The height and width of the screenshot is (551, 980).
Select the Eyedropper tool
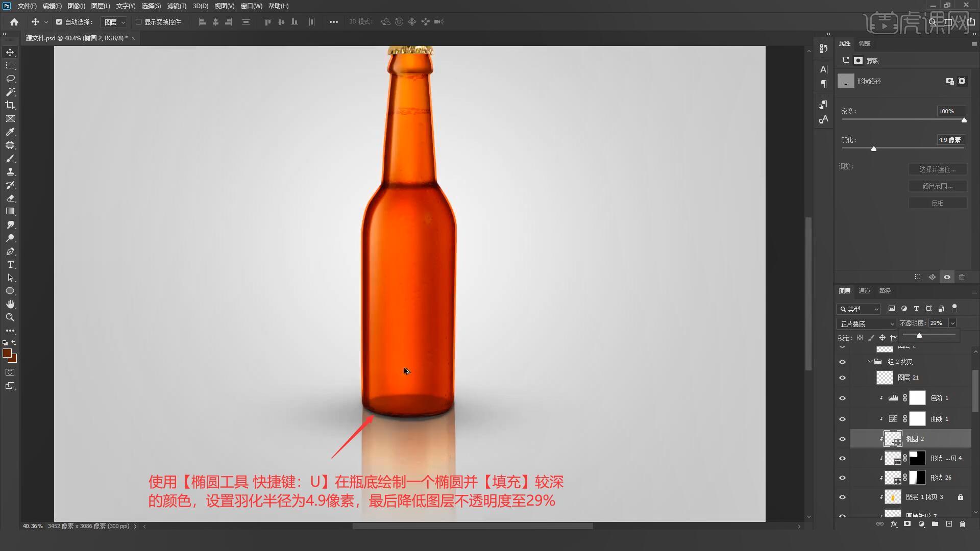pos(10,132)
